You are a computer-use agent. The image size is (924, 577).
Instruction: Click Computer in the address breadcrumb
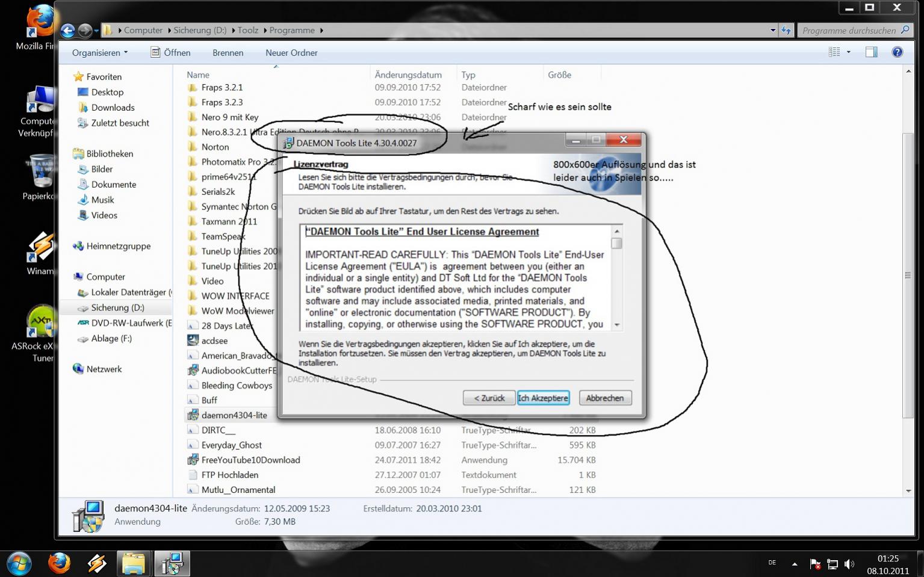point(143,30)
